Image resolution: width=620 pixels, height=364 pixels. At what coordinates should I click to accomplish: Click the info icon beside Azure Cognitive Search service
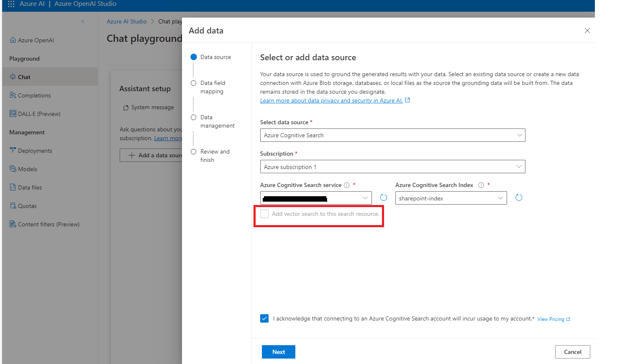click(x=347, y=185)
